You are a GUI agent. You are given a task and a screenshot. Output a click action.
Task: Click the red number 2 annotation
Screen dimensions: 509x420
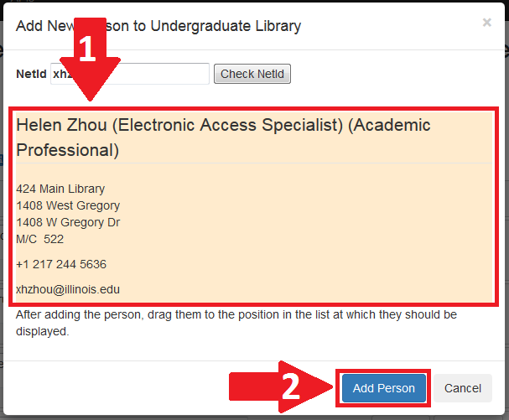point(289,386)
